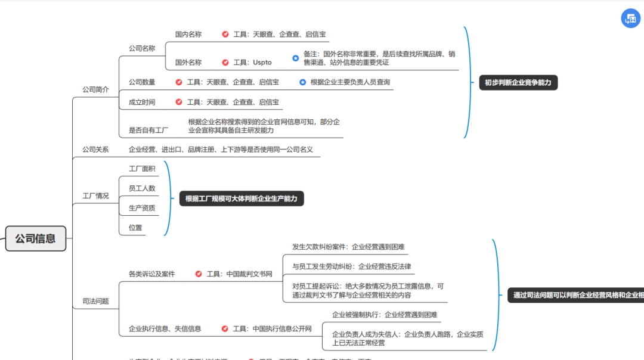Click the red tool marker beside 工具: 天眼查、企查查、启信宝
Screen dimensions: 644x360
225,34
